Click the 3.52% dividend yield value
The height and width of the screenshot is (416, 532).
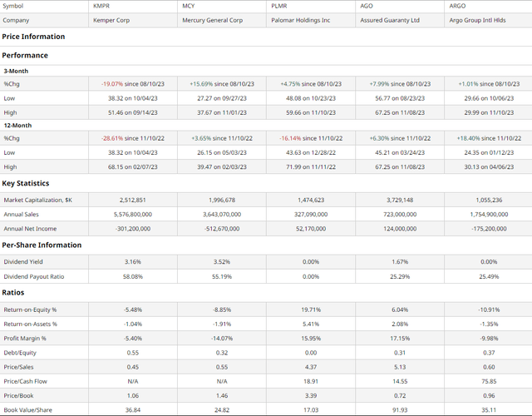222,262
